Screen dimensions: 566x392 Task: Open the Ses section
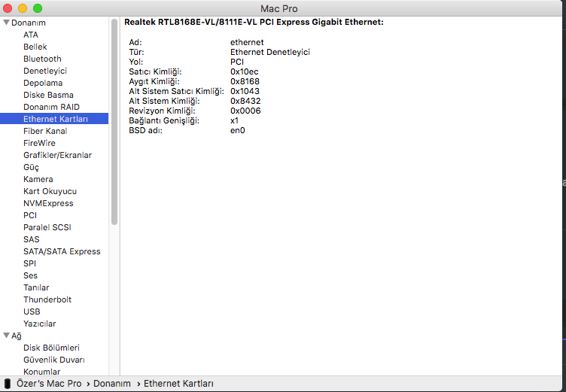click(30, 275)
